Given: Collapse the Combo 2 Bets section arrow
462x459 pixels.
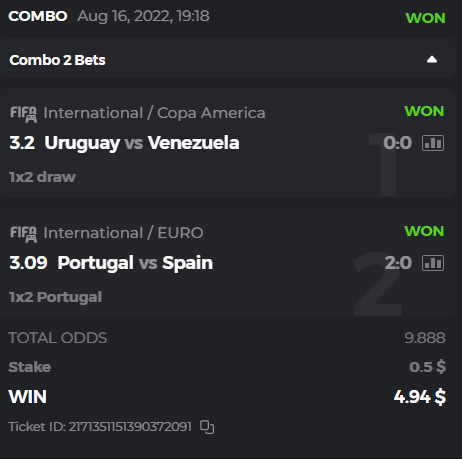Looking at the screenshot, I should 432,60.
